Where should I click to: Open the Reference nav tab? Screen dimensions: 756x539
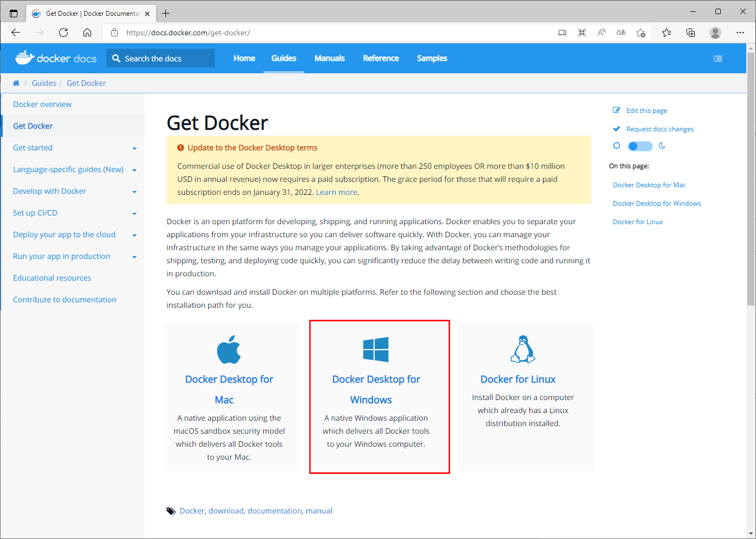click(381, 58)
